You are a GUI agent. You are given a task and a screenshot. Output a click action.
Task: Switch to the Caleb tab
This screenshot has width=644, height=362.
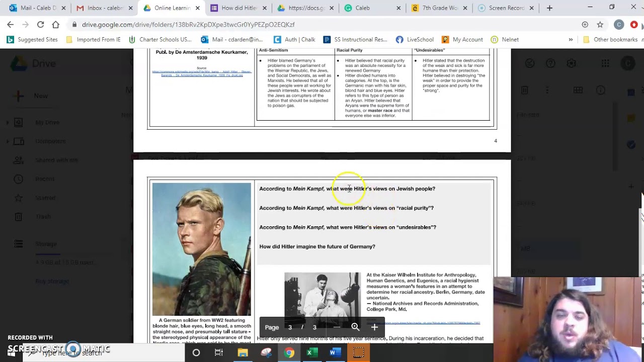pyautogui.click(x=372, y=8)
